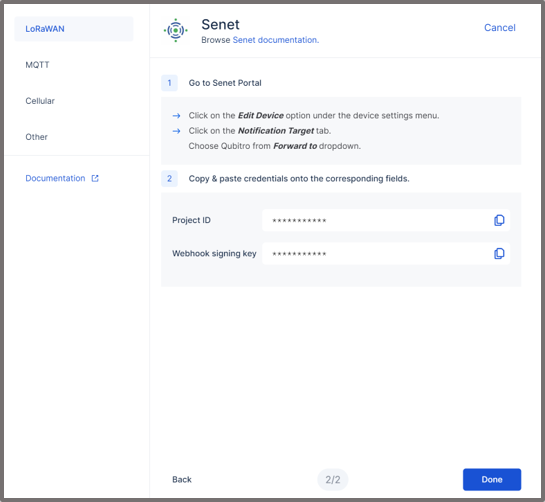Open the Documentation link in sidebar

point(55,178)
